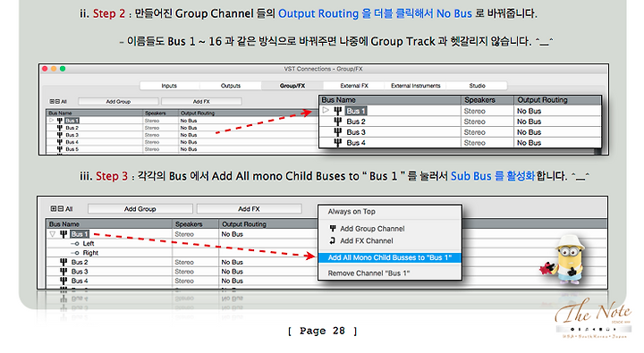Click the Bus 3 group channel icon in the enlarged inset

point(337,132)
